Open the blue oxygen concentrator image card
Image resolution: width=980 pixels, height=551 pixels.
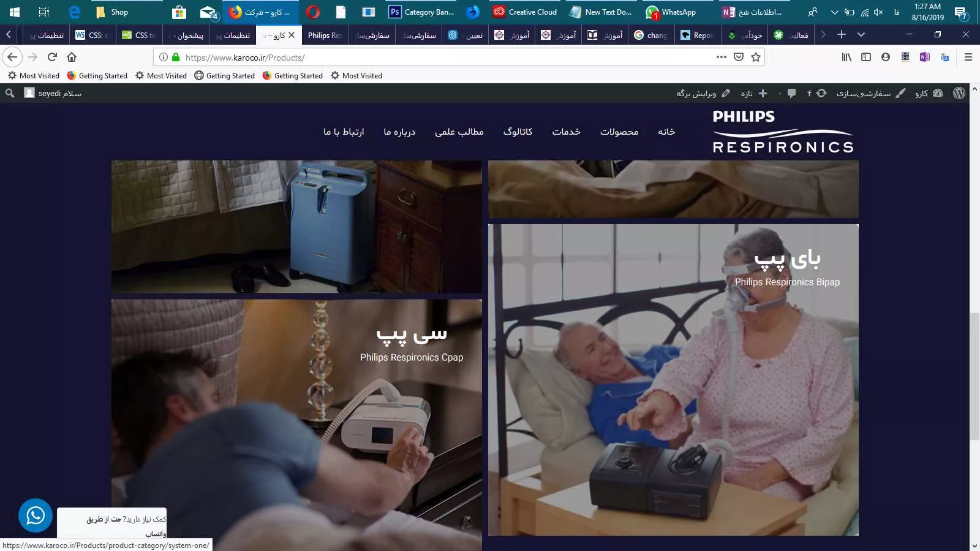[296, 227]
